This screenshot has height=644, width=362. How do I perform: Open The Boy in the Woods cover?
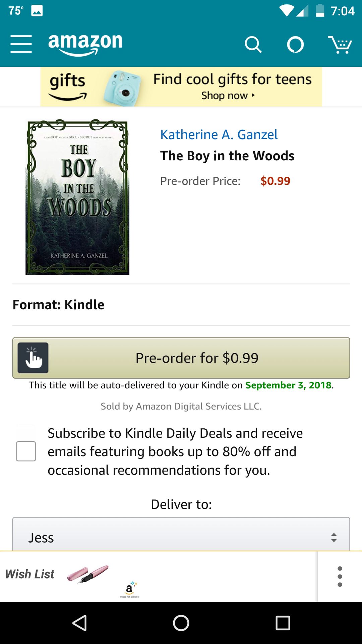77,197
